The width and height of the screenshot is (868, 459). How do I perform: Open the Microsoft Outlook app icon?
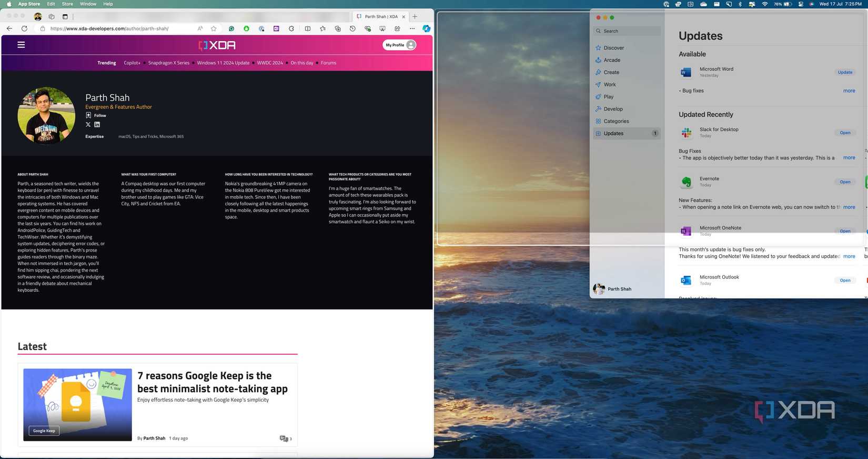pyautogui.click(x=686, y=281)
